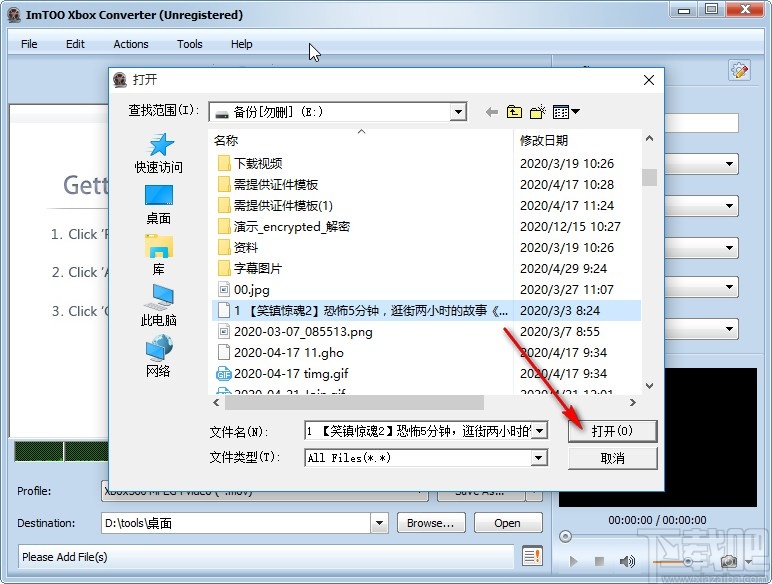The width and height of the screenshot is (772, 584).
Task: Open the File menu
Action: click(29, 44)
